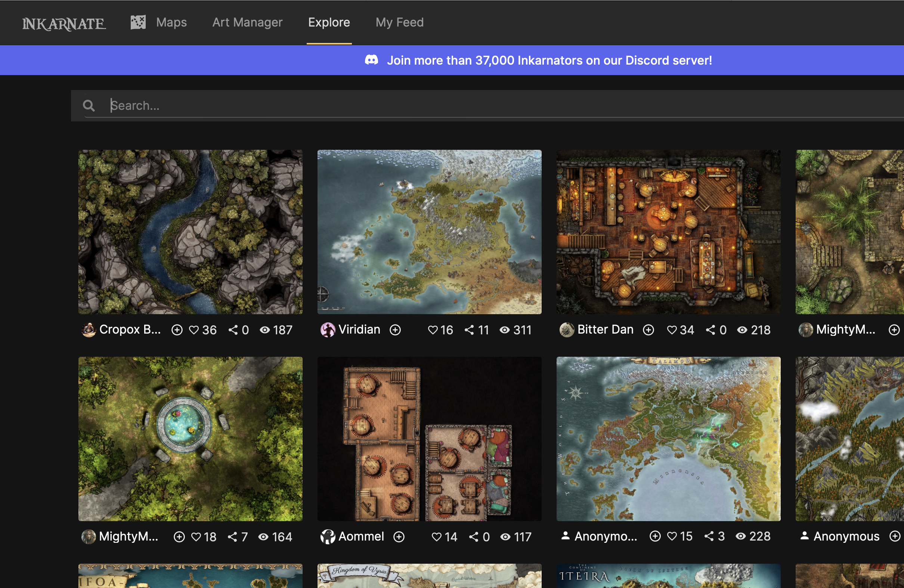Click the Inkarnate logo
Viewport: 904px width, 588px height.
pos(64,24)
